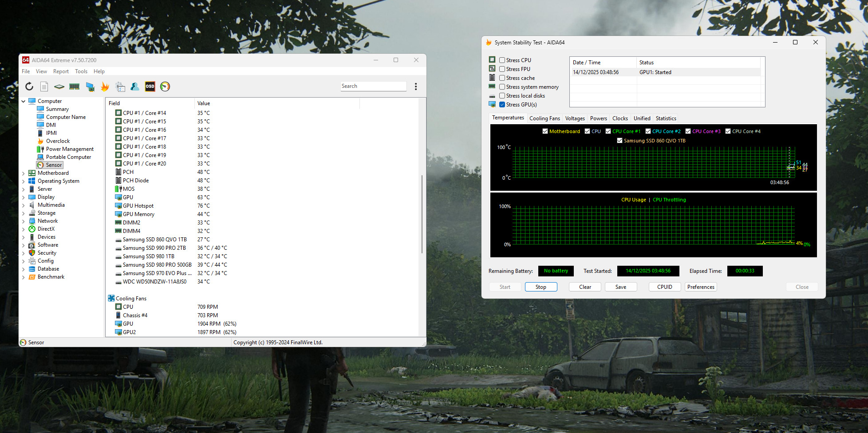This screenshot has height=433, width=868.
Task: Open the File menu in AIDA64 Extreme
Action: [26, 71]
